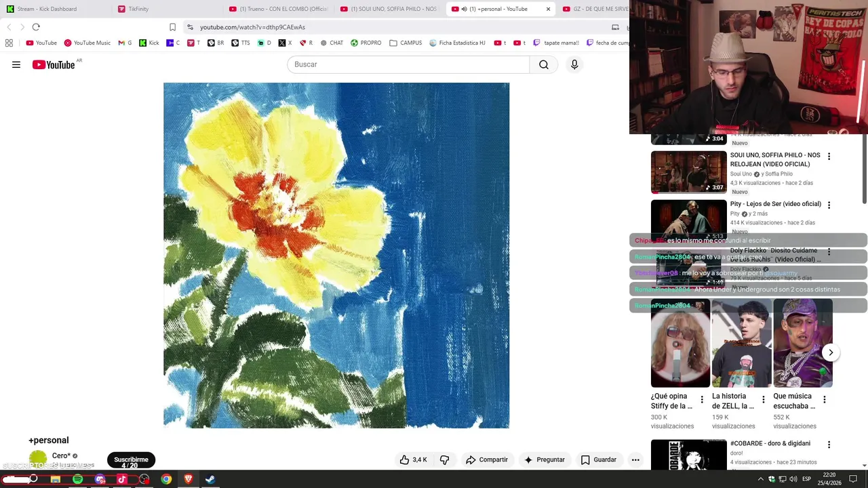Click the address bar URL
The image size is (868, 488).
coord(252,27)
